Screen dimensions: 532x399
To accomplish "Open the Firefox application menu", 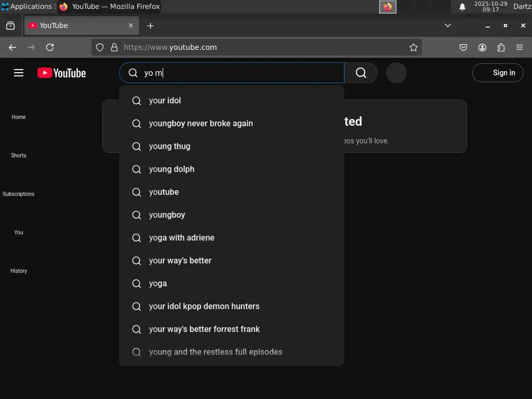I will [520, 47].
